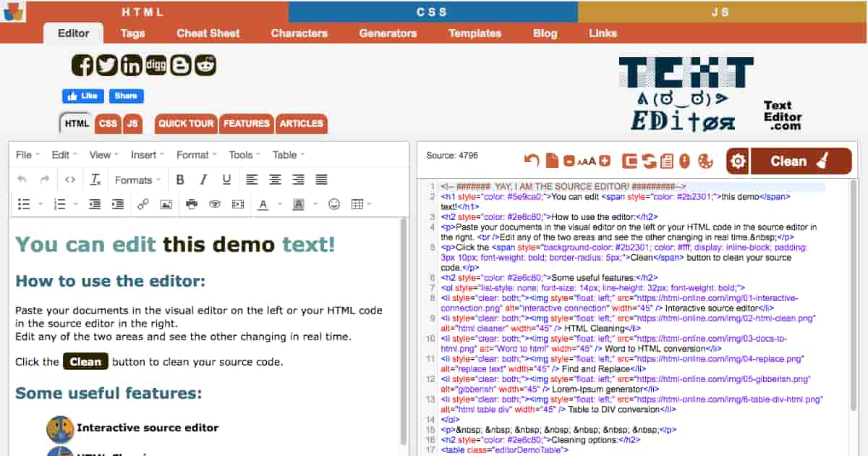The image size is (868, 456).
Task: Click the QUICK TOUR button
Action: [x=186, y=124]
